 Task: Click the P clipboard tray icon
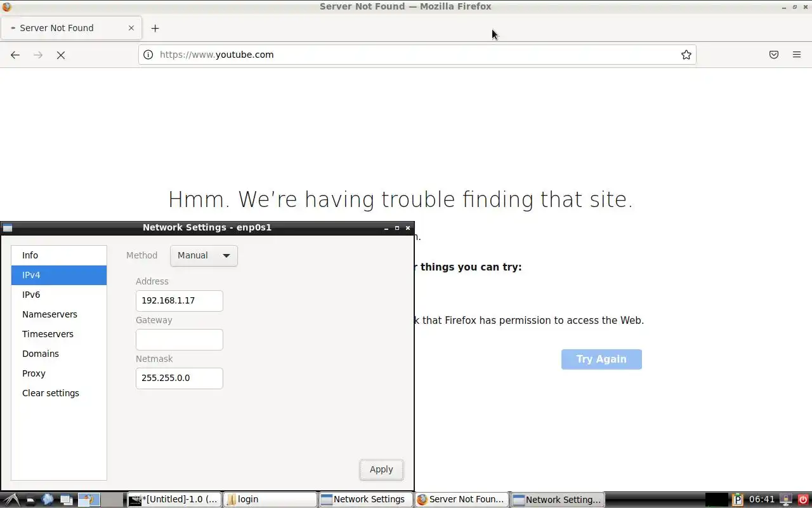click(x=737, y=500)
